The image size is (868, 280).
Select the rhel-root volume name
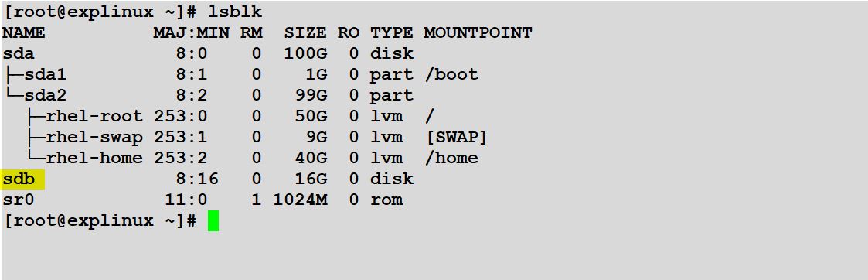94,117
